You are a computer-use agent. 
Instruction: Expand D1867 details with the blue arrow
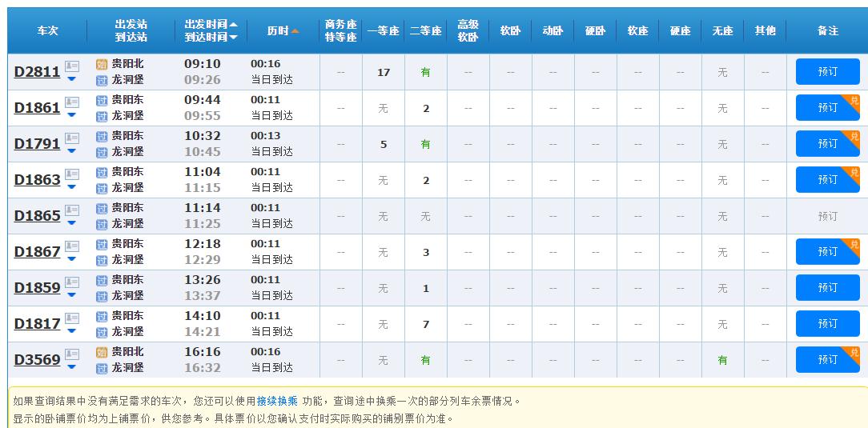(71, 258)
